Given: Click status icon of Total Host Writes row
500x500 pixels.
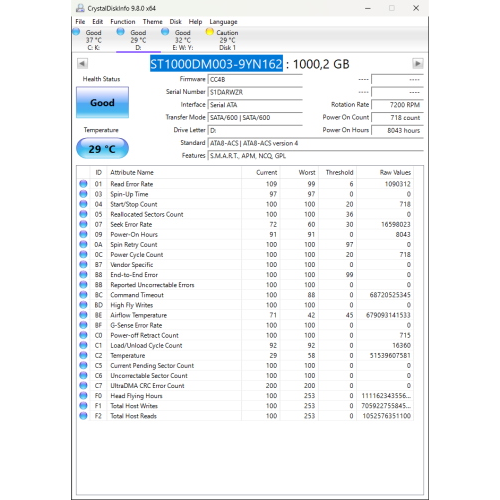Looking at the screenshot, I should (83, 406).
